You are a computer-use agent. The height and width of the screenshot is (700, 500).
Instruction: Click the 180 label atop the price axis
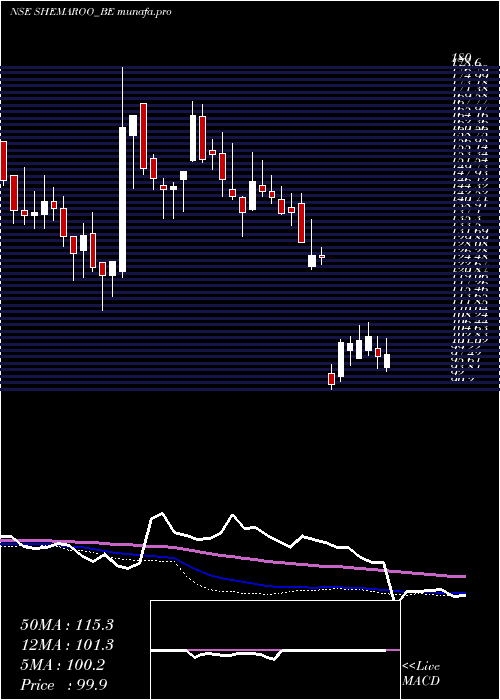coord(462,57)
